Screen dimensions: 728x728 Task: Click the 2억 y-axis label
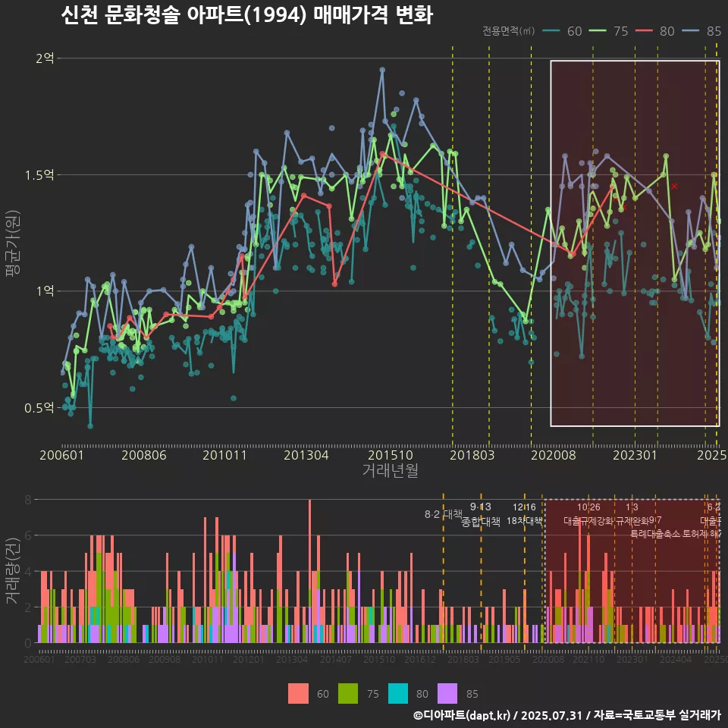[45, 58]
